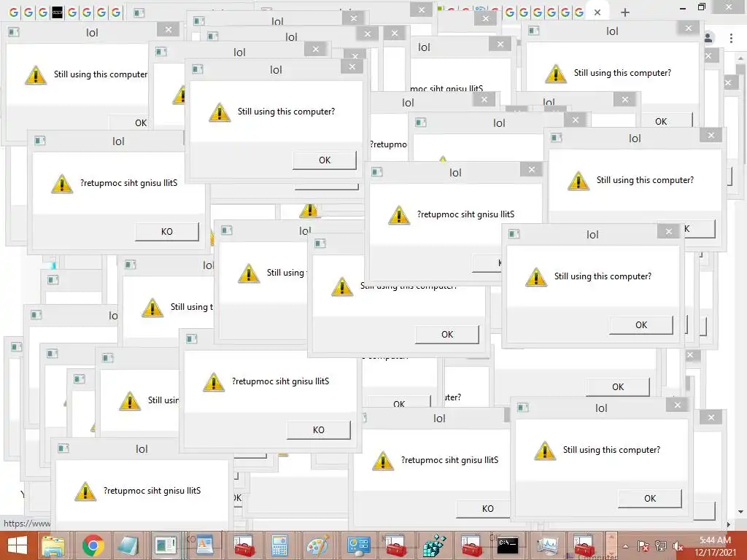This screenshot has width=747, height=560.
Task: Open the Calculator taskbar icon
Action: coord(279,545)
